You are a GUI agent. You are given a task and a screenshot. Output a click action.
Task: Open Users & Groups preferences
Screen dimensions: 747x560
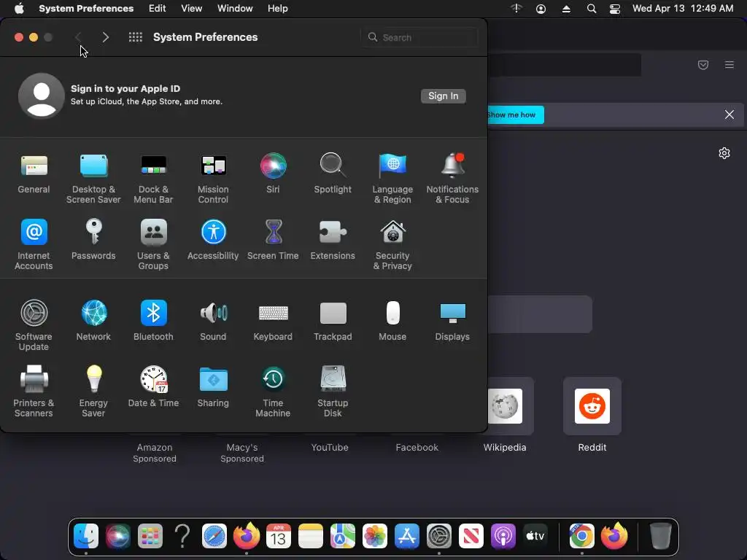[153, 245]
